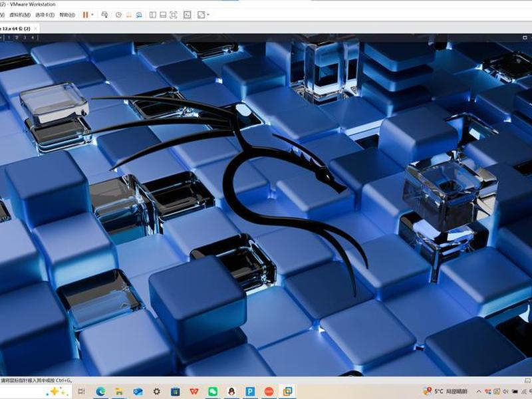Viewport: 532px width, 399px height.
Task: Open the power options dropdown arrow beside pause
Action: coord(92,15)
